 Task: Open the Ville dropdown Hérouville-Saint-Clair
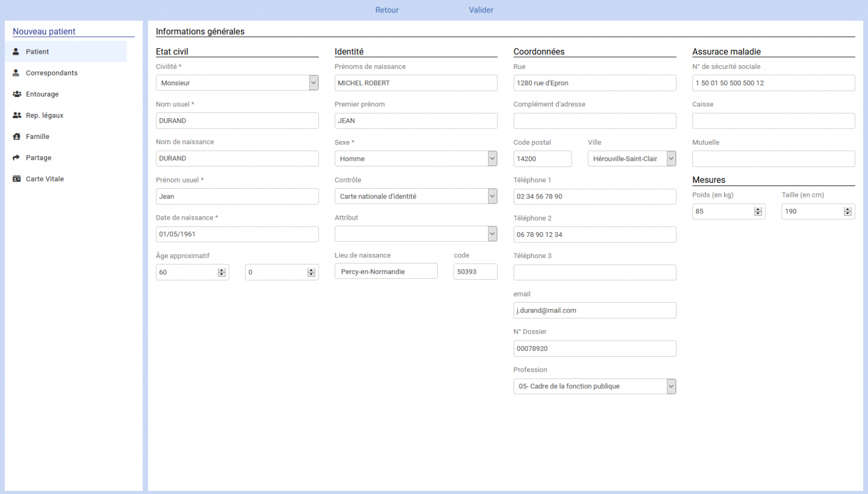[x=632, y=158]
